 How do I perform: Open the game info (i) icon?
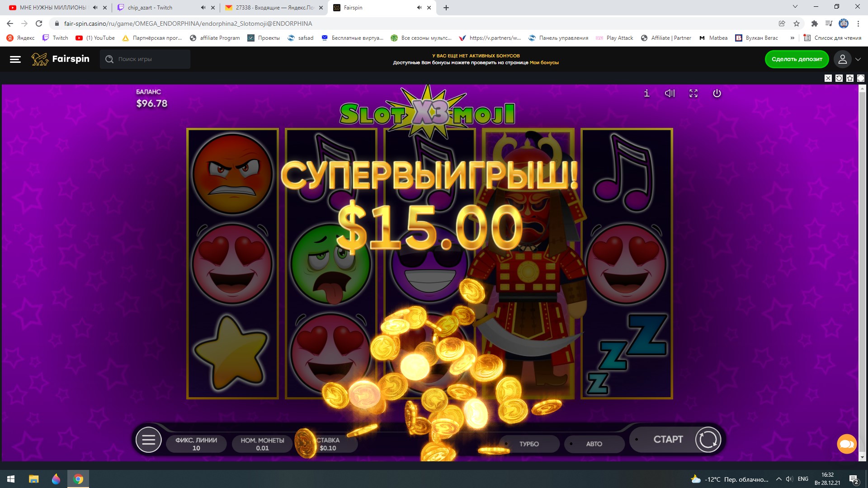pyautogui.click(x=646, y=93)
